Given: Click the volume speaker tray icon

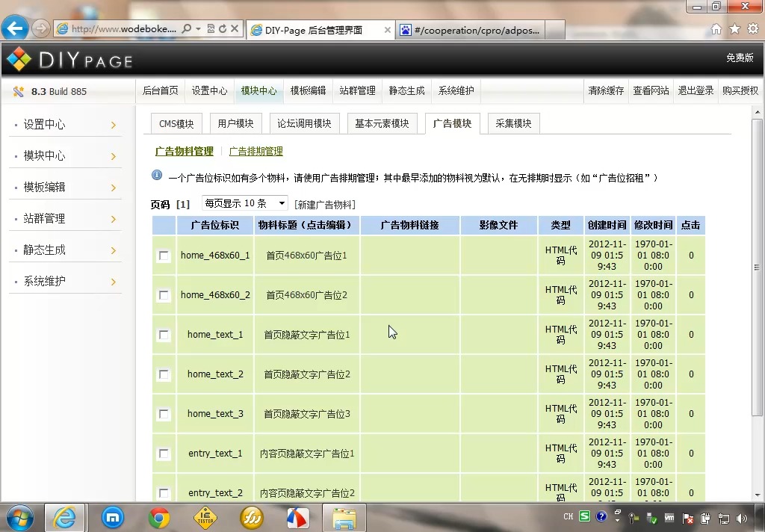Looking at the screenshot, I should 742,519.
